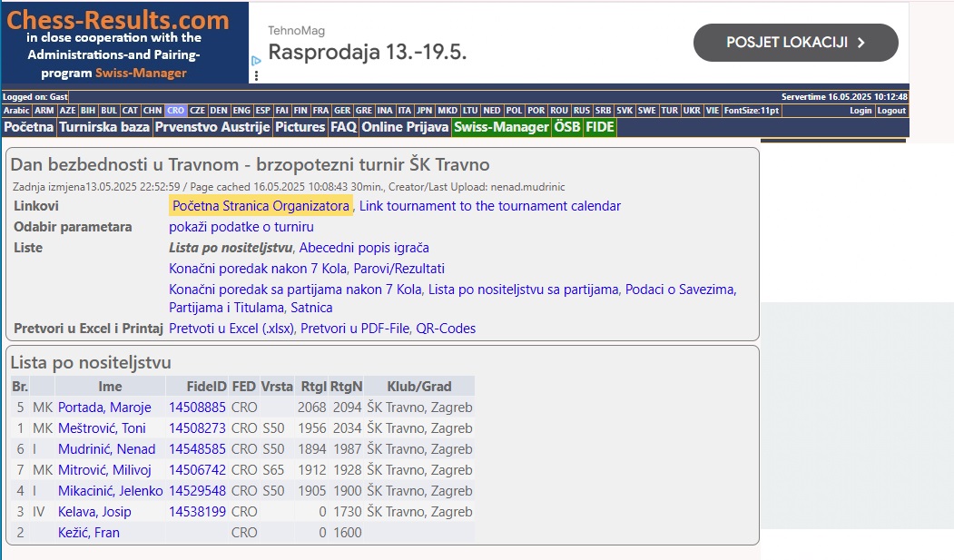
Task: Click the Logout link
Action: tap(892, 111)
